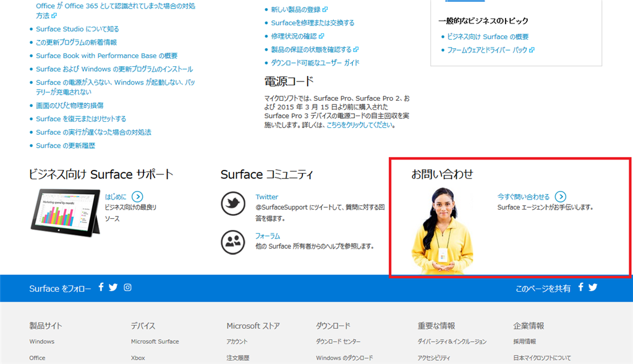Image resolution: width=633 pixels, height=364 pixels.
Task: Share this page on Facebook
Action: point(580,287)
